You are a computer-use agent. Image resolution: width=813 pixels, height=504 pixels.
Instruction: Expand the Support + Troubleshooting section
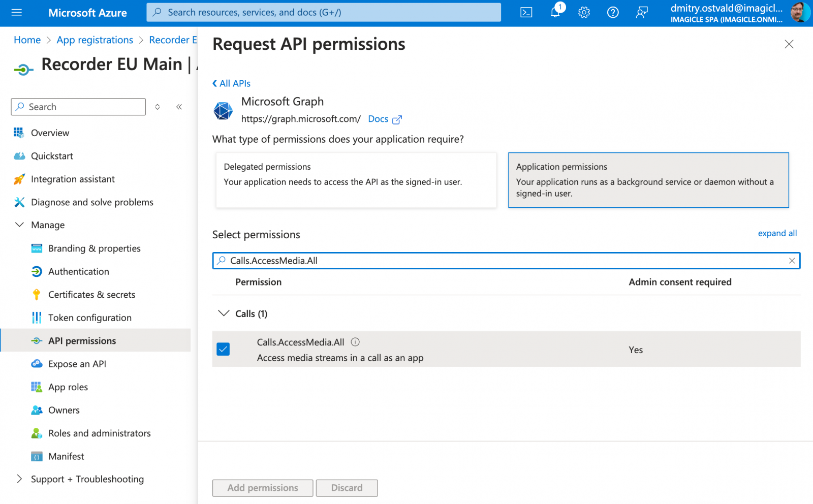click(20, 479)
